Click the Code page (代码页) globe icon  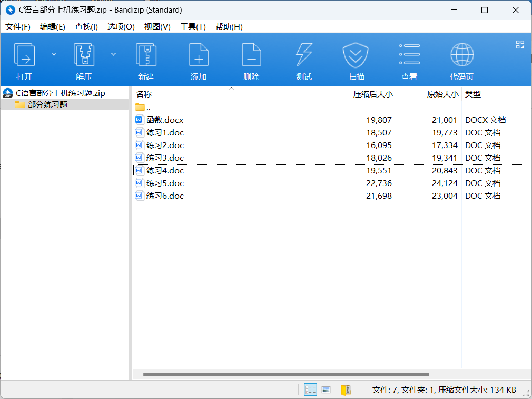click(x=462, y=55)
